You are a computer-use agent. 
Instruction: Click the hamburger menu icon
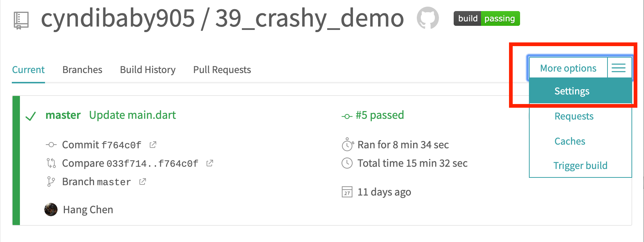coord(619,68)
